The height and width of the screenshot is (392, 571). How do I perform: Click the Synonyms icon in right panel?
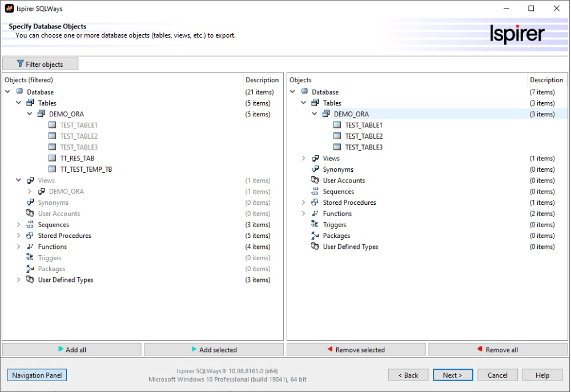tap(315, 169)
